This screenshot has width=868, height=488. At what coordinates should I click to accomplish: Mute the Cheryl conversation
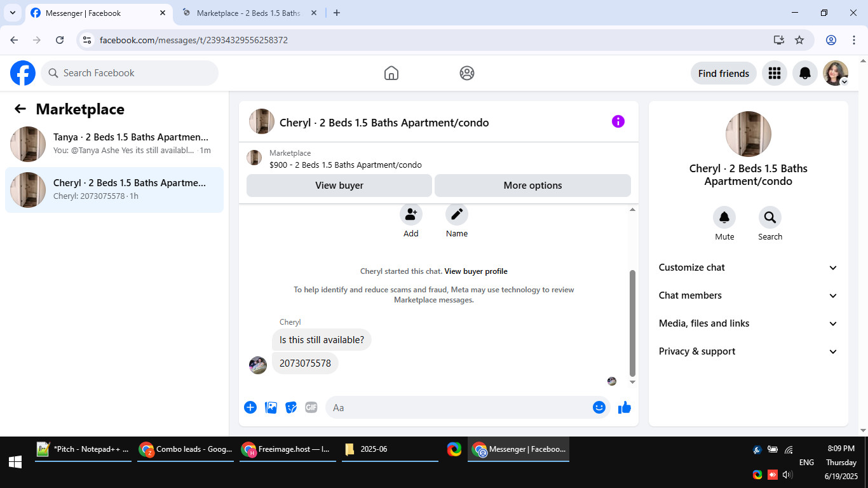pyautogui.click(x=724, y=218)
